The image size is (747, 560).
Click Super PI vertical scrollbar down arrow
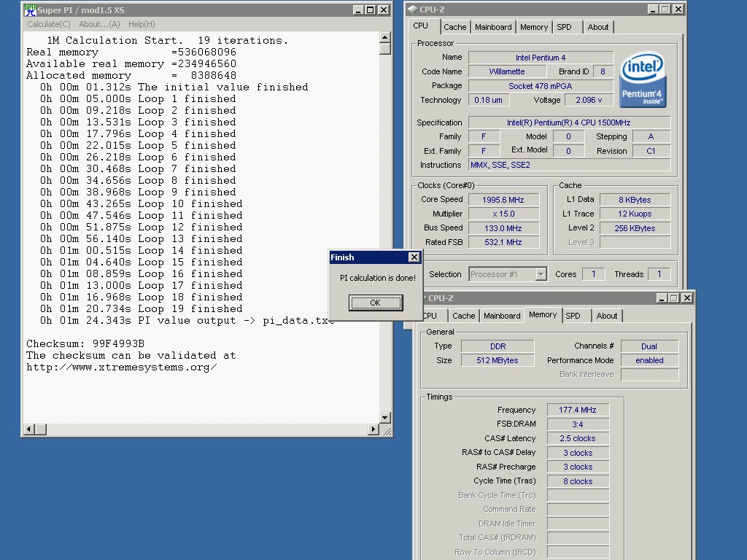coord(385,418)
